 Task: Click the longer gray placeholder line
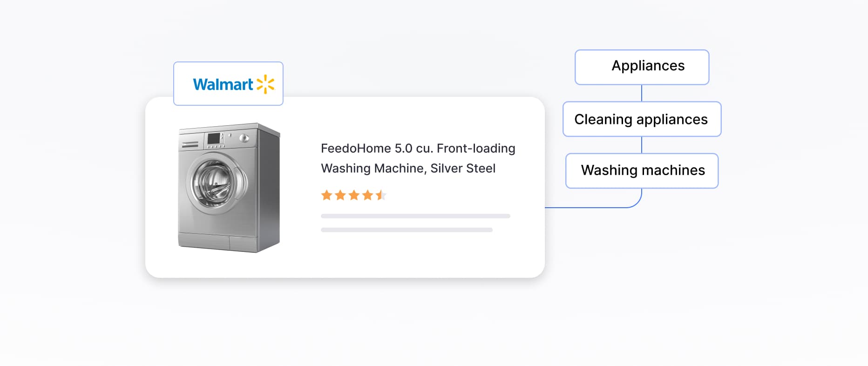coord(415,216)
